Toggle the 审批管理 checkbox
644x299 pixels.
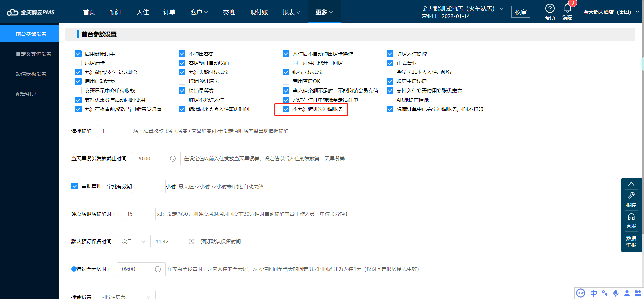[75, 186]
